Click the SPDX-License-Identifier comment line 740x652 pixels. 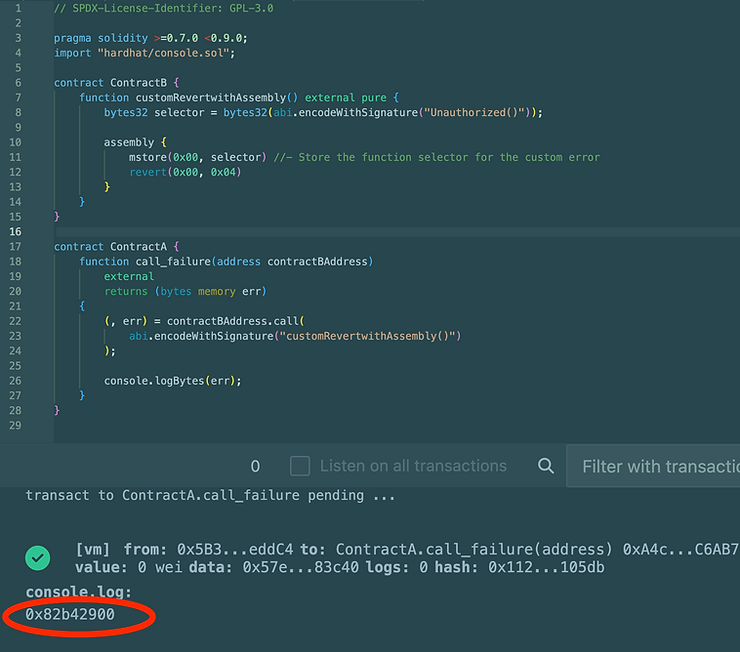(x=163, y=8)
